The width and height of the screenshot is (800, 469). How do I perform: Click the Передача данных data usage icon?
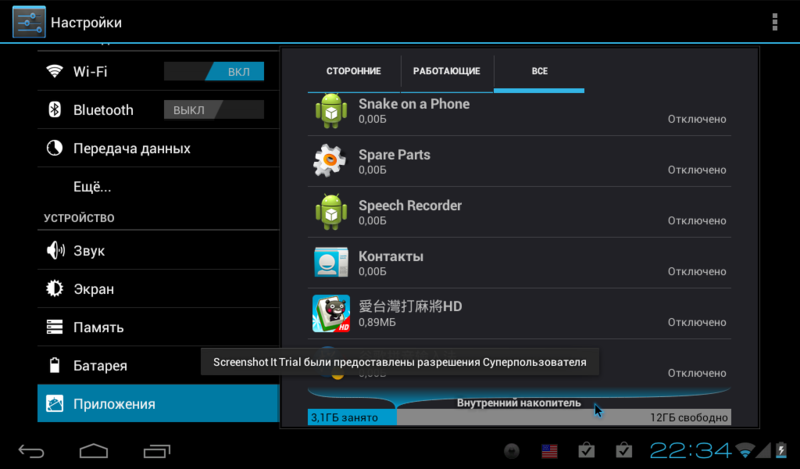[55, 148]
